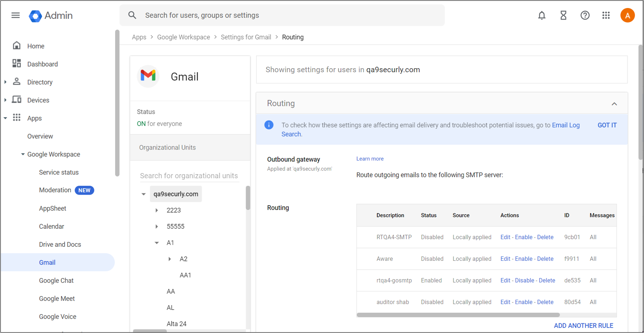Screen dimensions: 644x333
Task: Select the Alta 24 organizational unit
Action: (176, 324)
